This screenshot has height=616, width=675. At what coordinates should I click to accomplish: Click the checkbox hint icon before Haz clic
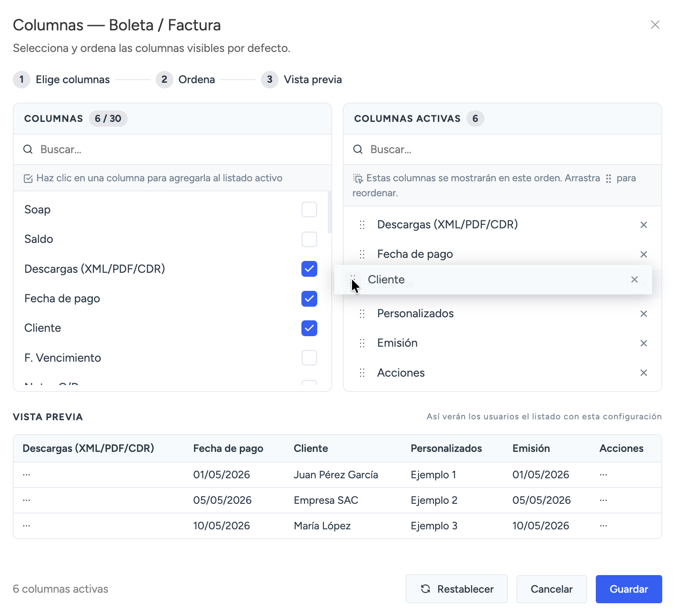pyautogui.click(x=28, y=178)
